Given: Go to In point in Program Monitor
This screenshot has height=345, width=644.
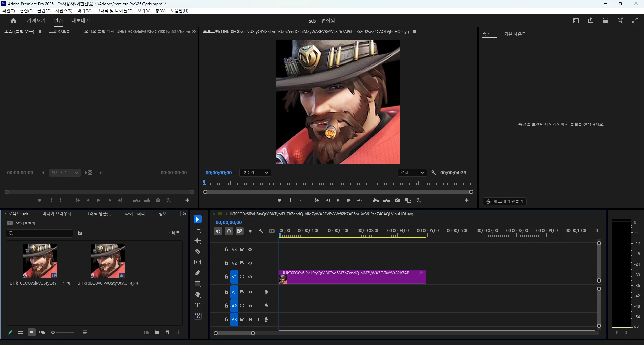Looking at the screenshot, I should pos(317,200).
